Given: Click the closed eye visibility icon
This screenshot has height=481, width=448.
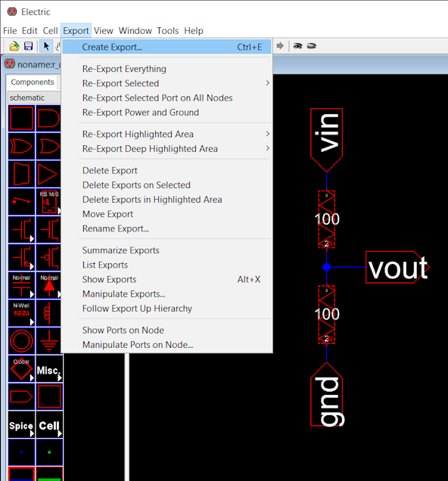Looking at the screenshot, I should [x=312, y=46].
